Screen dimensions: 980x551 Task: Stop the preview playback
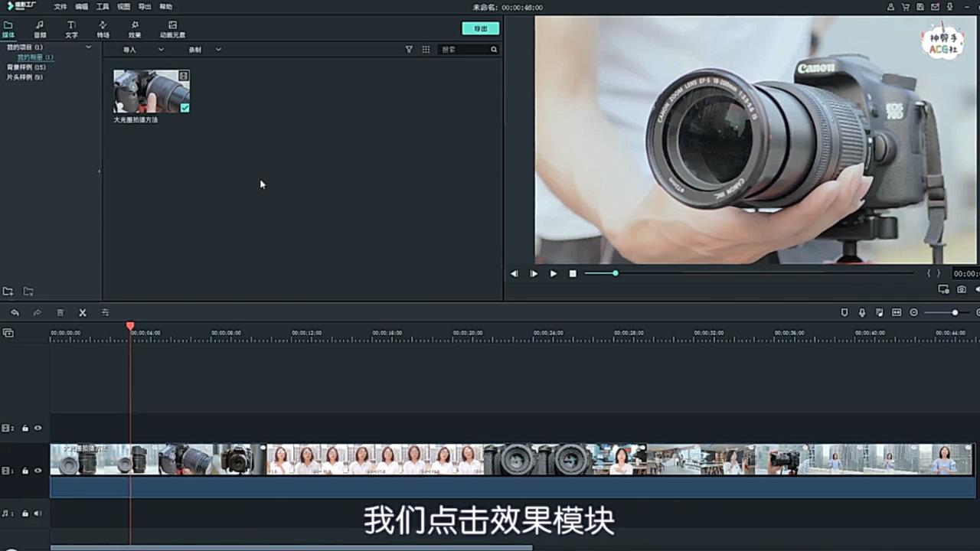point(573,274)
